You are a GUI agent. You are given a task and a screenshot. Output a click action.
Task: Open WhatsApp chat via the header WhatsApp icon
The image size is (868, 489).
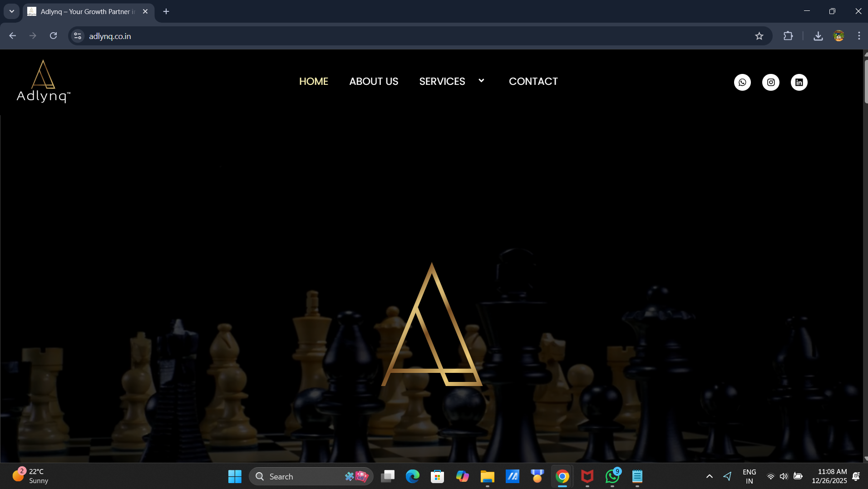[742, 82]
